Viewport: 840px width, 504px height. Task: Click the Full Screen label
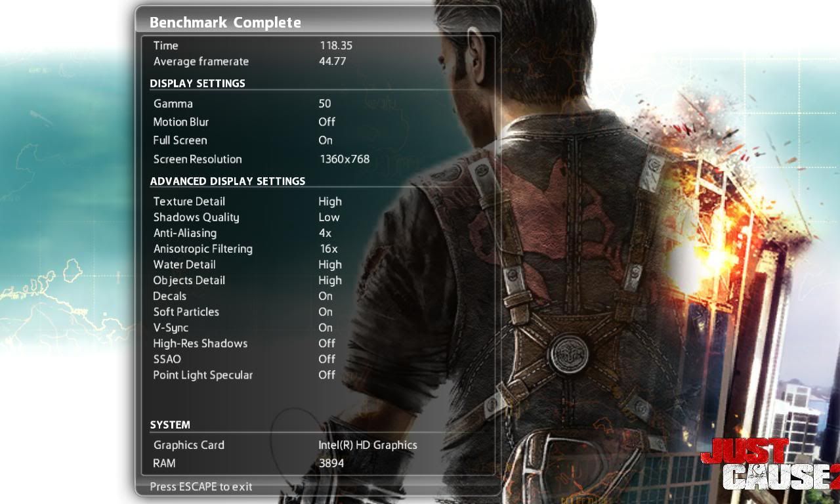click(180, 140)
